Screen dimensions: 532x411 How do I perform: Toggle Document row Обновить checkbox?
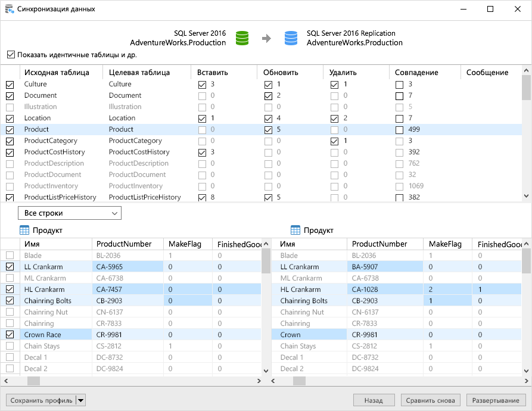[268, 96]
